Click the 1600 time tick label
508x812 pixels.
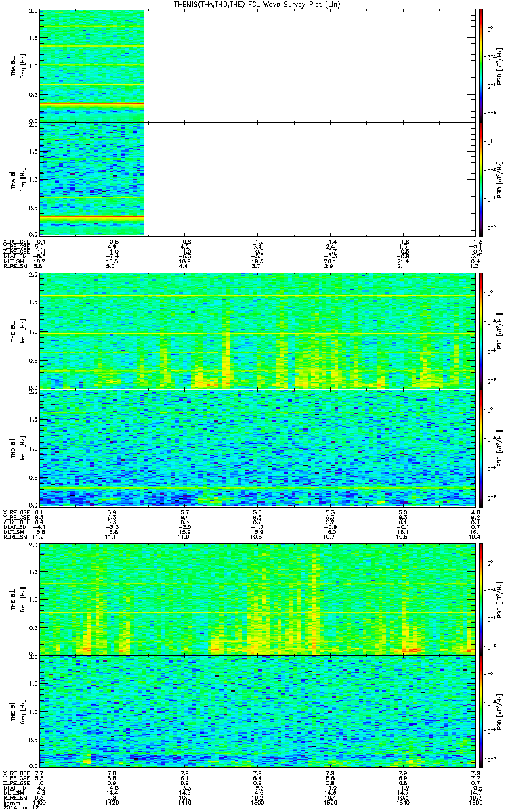pos(474,801)
